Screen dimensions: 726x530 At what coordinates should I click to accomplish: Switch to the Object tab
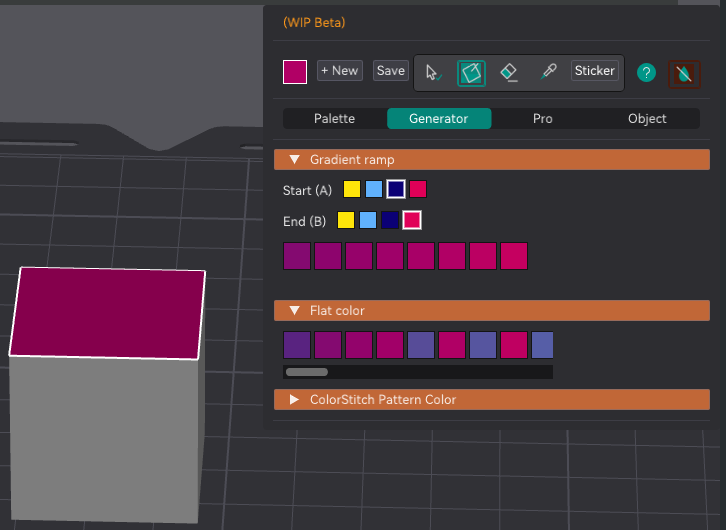coord(647,118)
